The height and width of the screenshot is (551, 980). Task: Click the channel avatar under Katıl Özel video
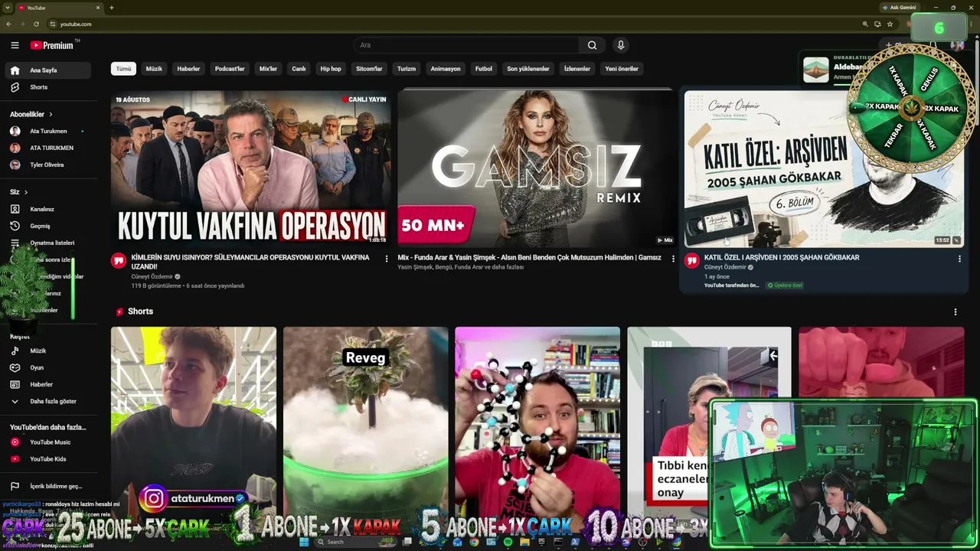(691, 261)
